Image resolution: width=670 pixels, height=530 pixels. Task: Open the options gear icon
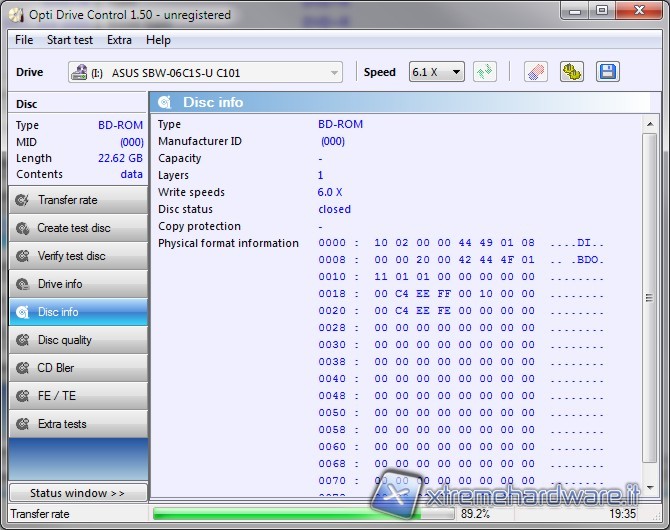571,72
